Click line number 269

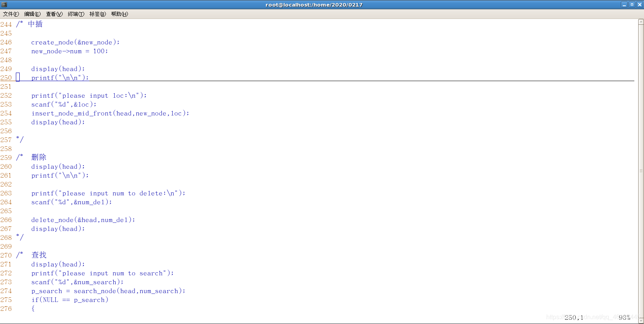point(6,246)
